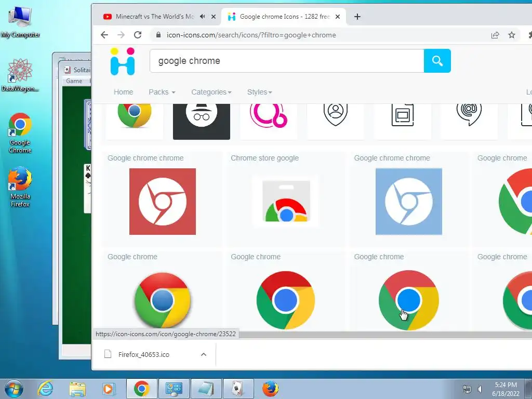This screenshot has height=399, width=532.
Task: Open My Computer desktop icon
Action: pyautogui.click(x=20, y=22)
